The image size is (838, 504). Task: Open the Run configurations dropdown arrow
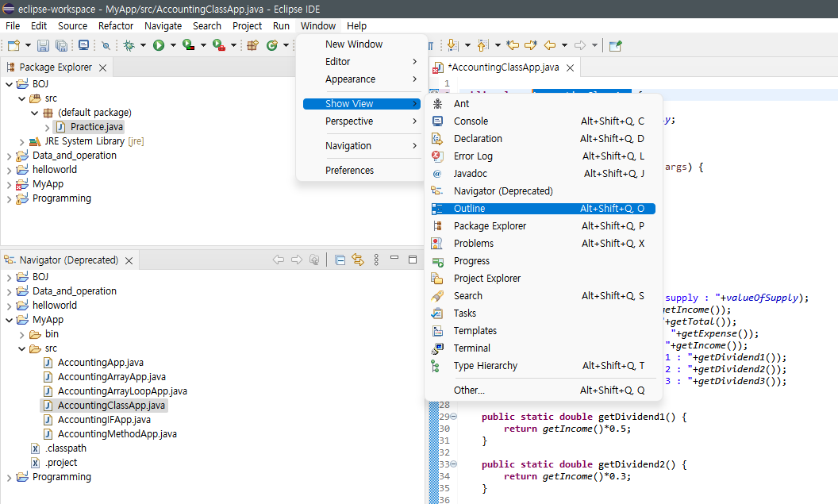(173, 45)
